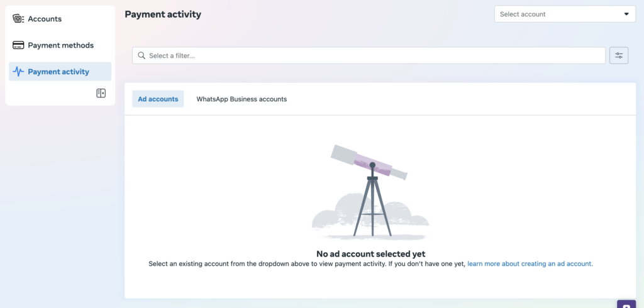This screenshot has width=644, height=308.
Task: Click the telescope illustration
Action: pos(370,192)
